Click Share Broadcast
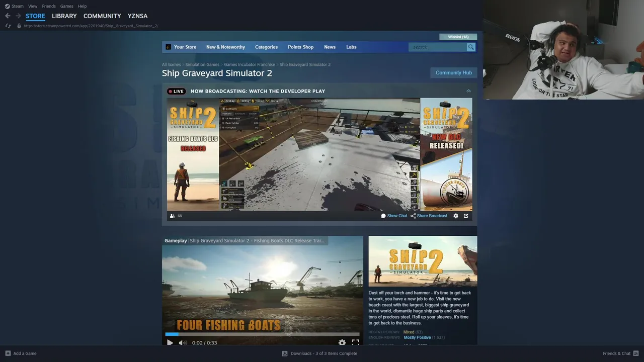The image size is (644, 362). (x=429, y=216)
